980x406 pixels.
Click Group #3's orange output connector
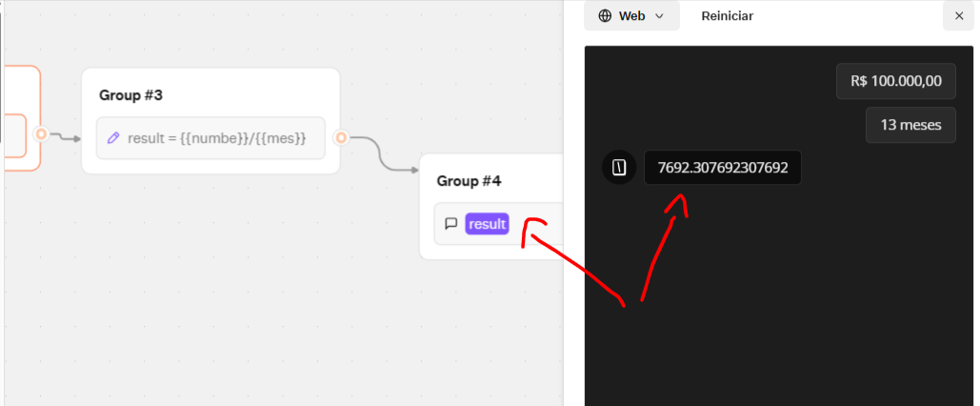coord(340,137)
